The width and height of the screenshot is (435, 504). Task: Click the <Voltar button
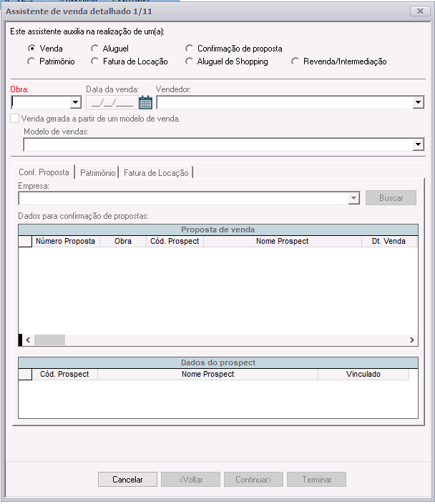click(190, 479)
